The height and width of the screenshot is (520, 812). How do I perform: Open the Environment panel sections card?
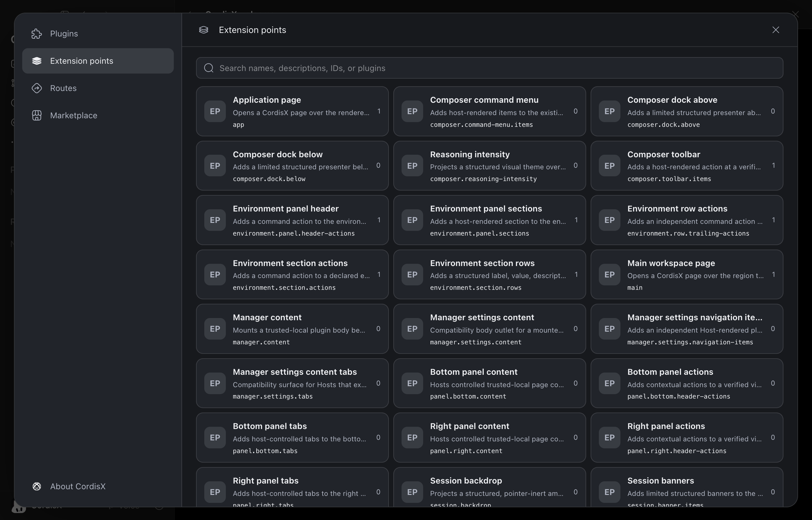click(489, 220)
